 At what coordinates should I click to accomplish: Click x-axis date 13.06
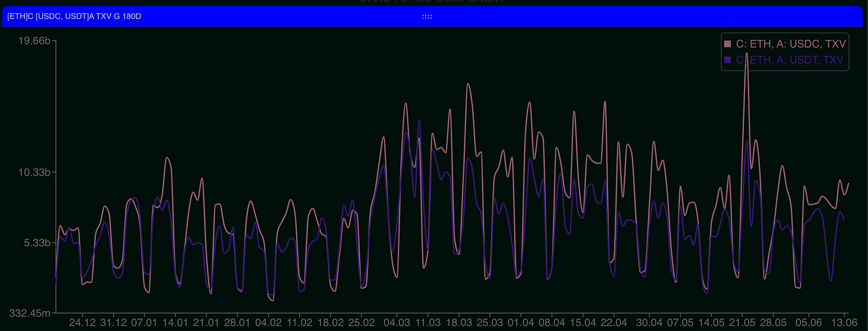tap(844, 323)
